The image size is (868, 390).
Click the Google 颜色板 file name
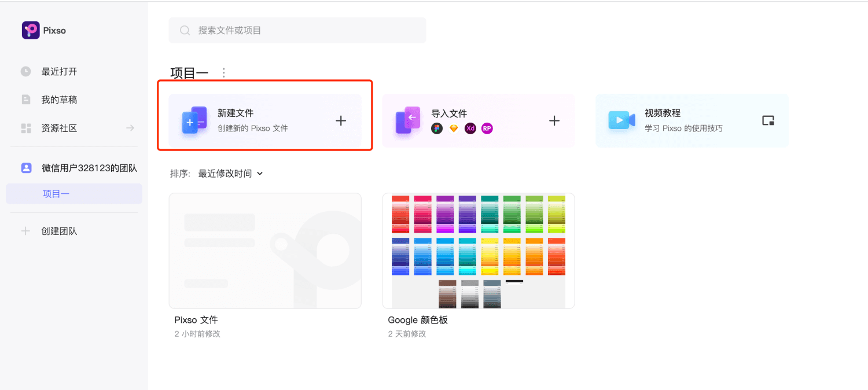coord(418,320)
